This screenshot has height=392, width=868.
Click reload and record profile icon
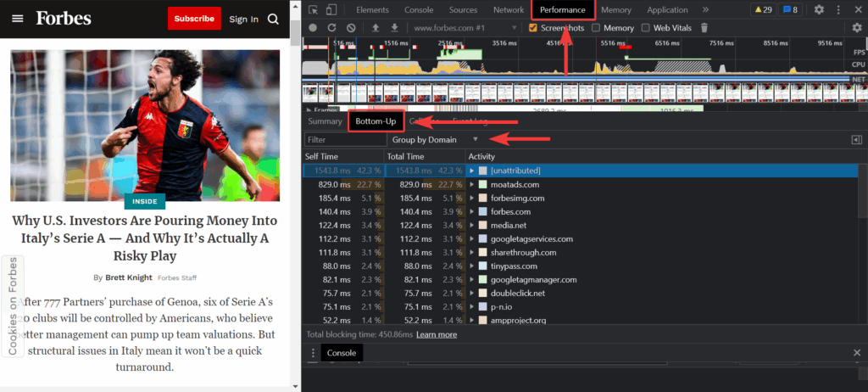coord(331,28)
